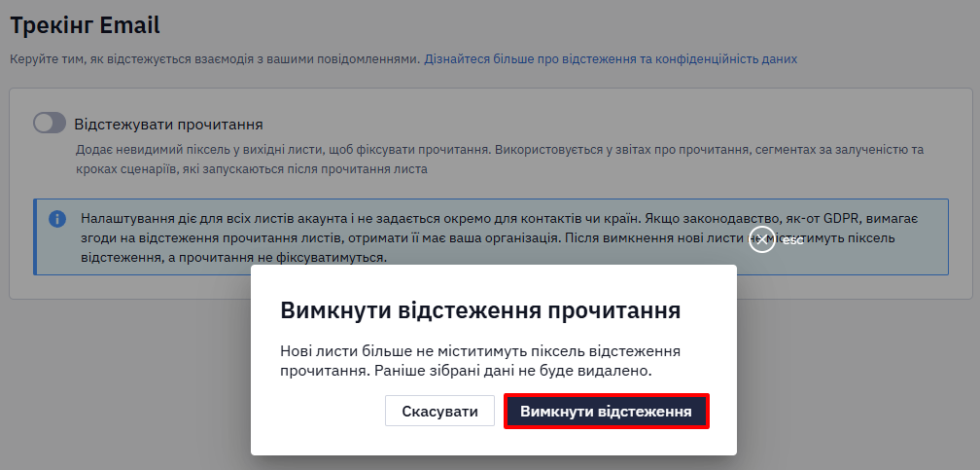Click description starting Додає невидимий піксель
The width and height of the screenshot is (980, 470).
[x=500, y=160]
